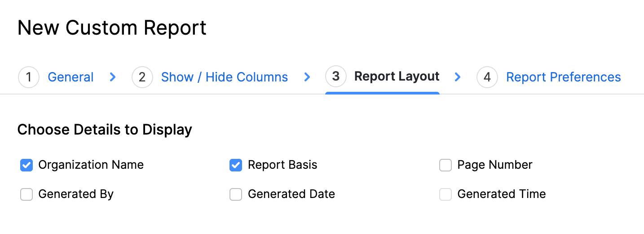Jump to Report Preferences step
The height and width of the screenshot is (234, 644).
pos(563,77)
